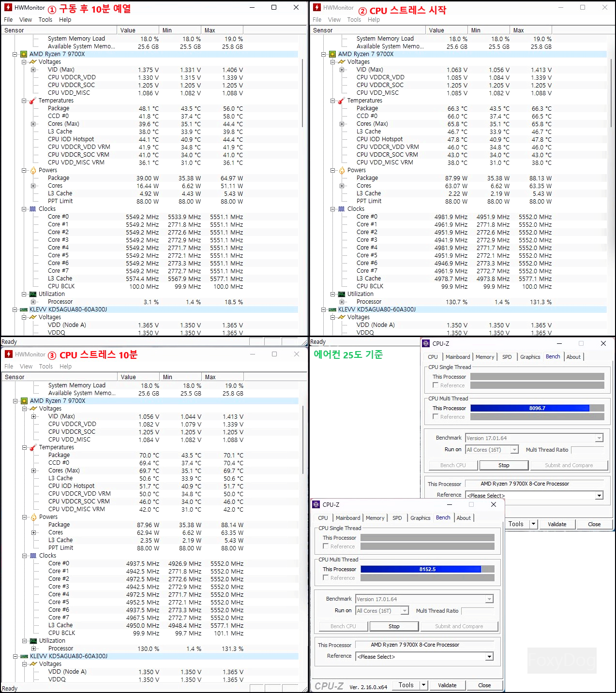The width and height of the screenshot is (616, 693).
Task: Expand the Cores (Max) temperature row in window ②
Action: pyautogui.click(x=342, y=124)
